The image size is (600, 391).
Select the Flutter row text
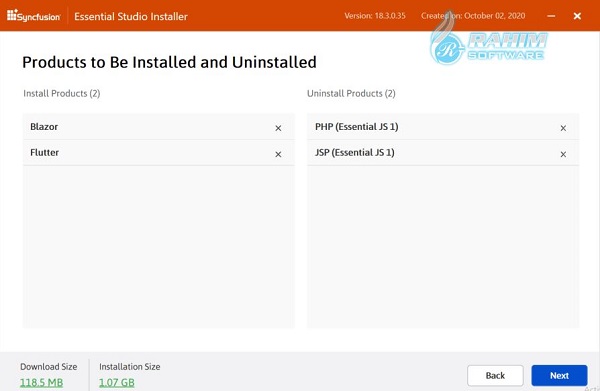(44, 152)
